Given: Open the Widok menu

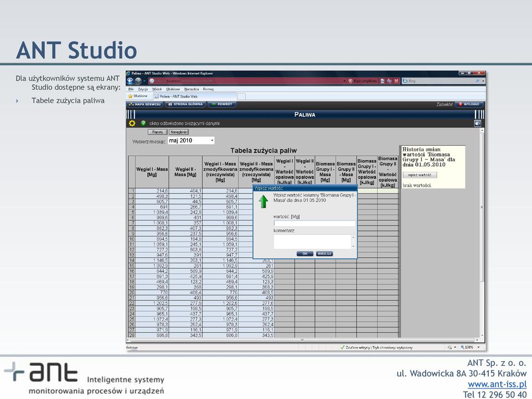Looking at the screenshot, I should [157, 89].
